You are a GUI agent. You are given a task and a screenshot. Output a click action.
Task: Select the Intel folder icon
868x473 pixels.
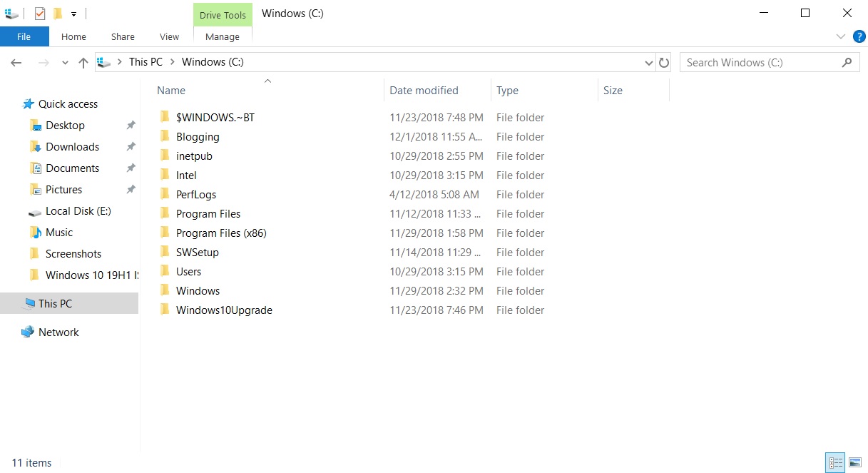(x=165, y=175)
